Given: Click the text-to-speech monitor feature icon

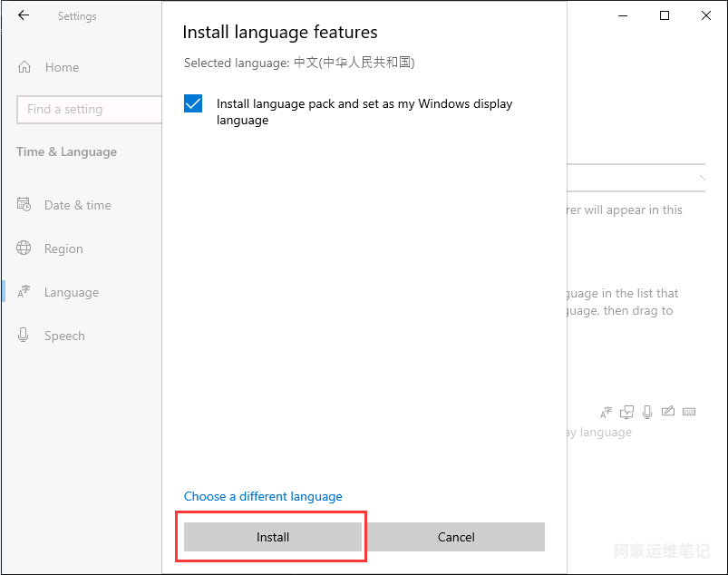Looking at the screenshot, I should point(626,411).
